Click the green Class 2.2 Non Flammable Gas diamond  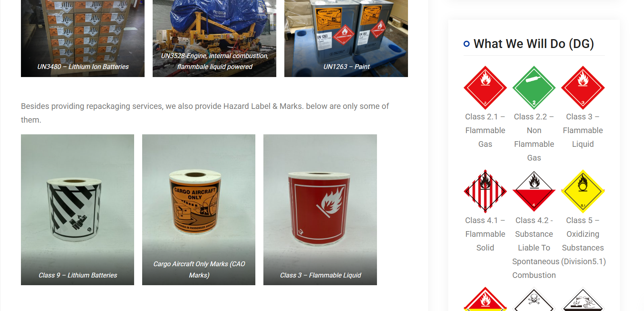click(534, 88)
